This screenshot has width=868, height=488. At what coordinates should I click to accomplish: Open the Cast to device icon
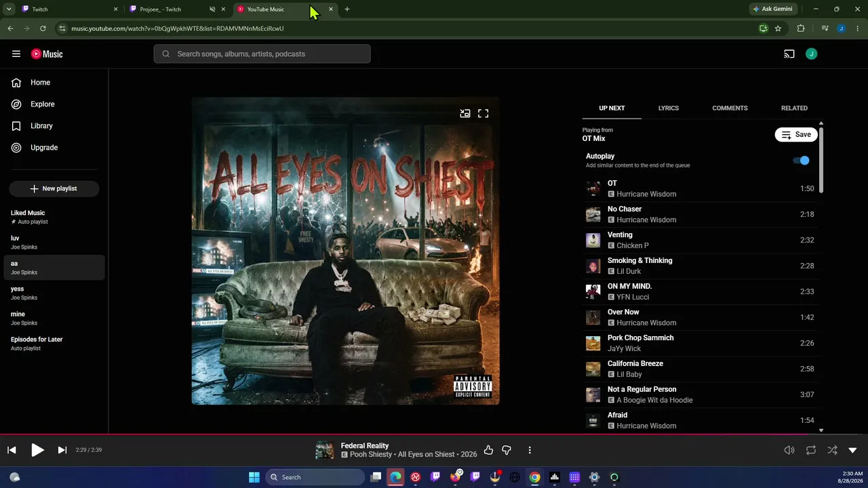(789, 54)
